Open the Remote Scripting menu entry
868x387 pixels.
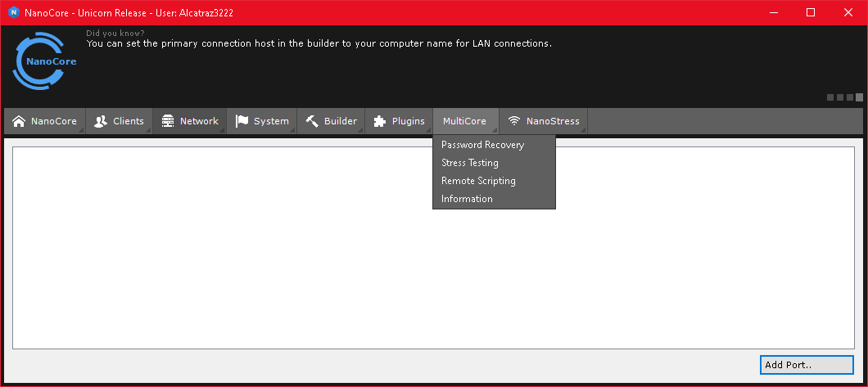[x=478, y=181]
